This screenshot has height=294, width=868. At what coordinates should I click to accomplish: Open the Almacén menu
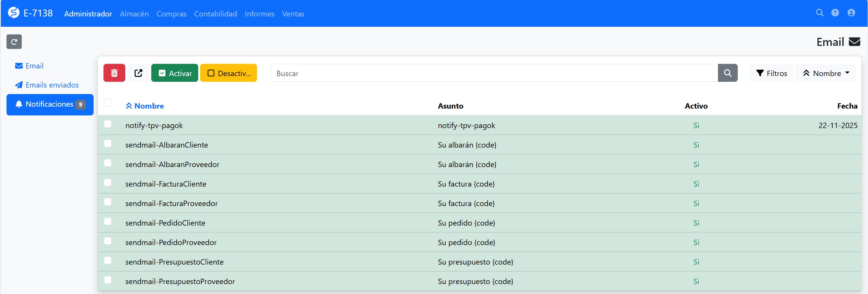(x=134, y=14)
